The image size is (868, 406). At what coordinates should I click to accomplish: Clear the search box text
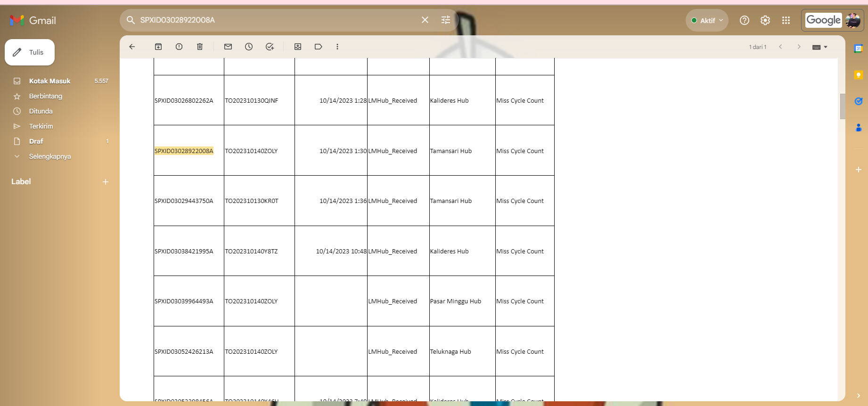425,20
